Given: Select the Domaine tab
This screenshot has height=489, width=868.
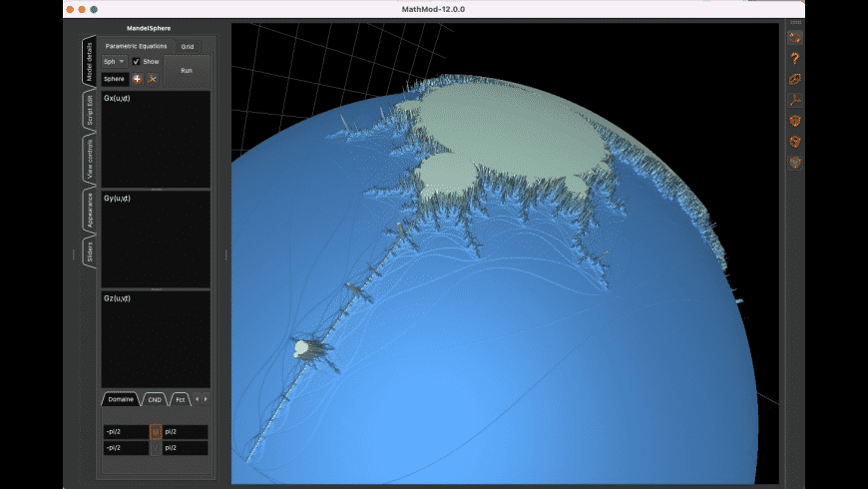Looking at the screenshot, I should (x=121, y=399).
